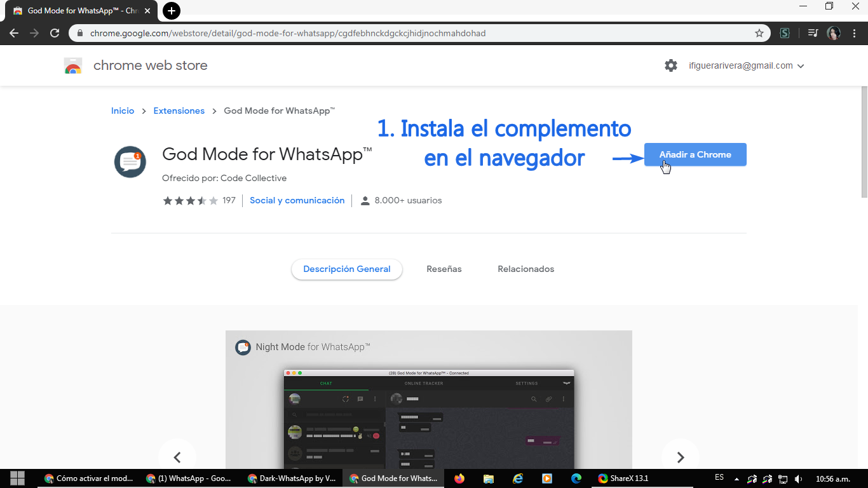View site security lock info
This screenshot has width=868, height=488.
(x=80, y=33)
